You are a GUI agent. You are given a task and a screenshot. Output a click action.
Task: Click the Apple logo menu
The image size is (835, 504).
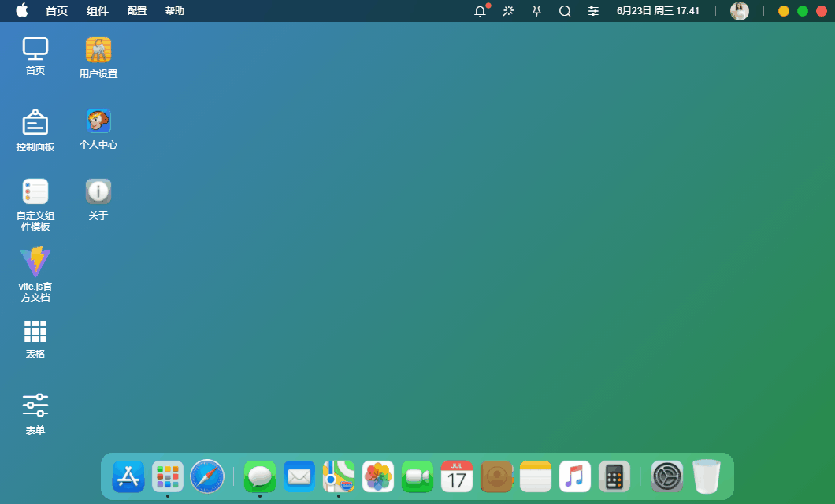click(21, 10)
